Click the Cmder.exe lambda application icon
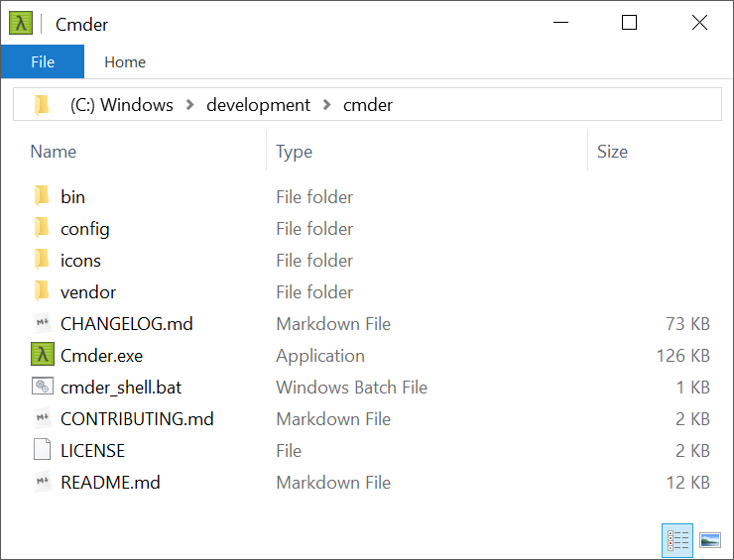Viewport: 734px width, 560px height. (43, 354)
